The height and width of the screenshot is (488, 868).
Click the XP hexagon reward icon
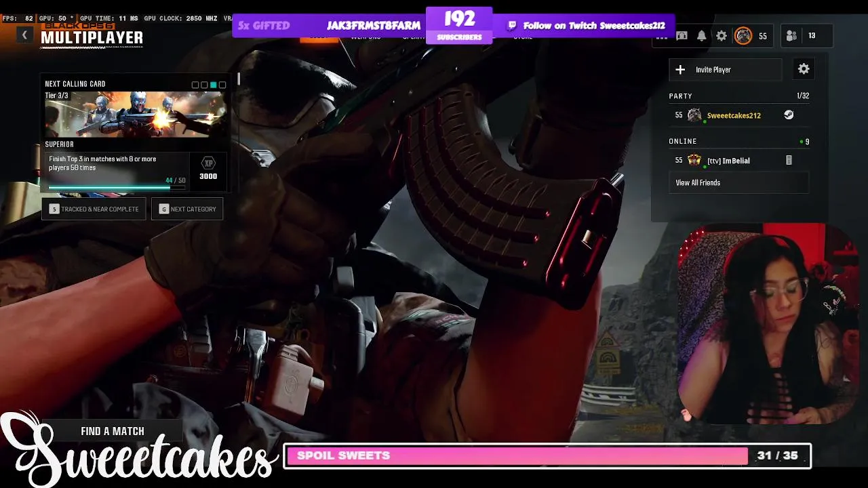208,163
